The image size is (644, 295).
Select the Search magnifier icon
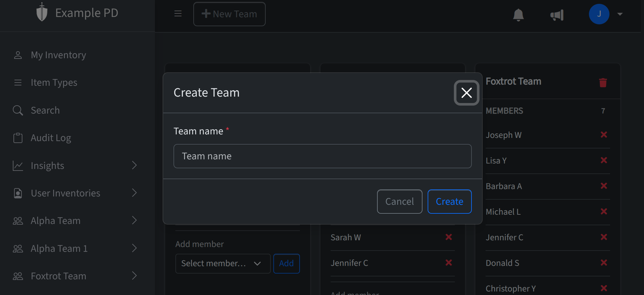[x=18, y=110]
